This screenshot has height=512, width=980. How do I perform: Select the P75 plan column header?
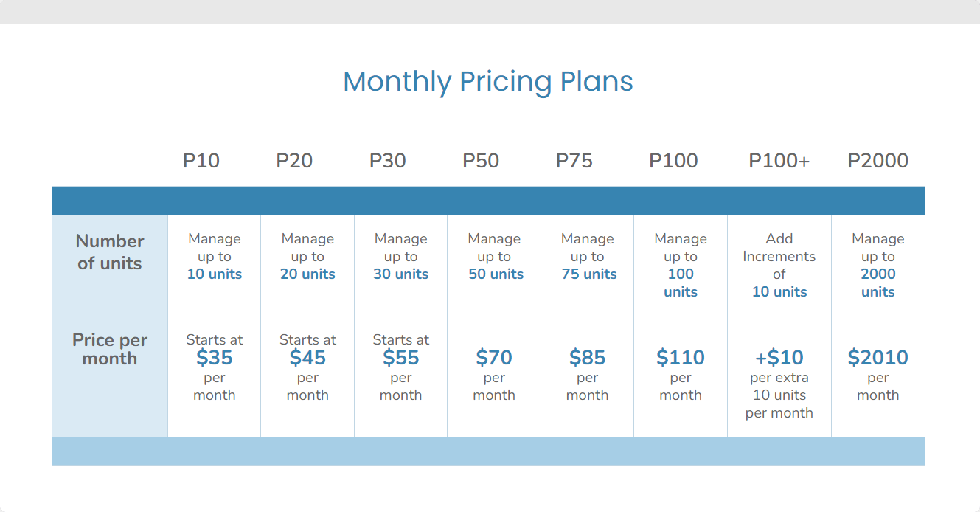click(574, 161)
